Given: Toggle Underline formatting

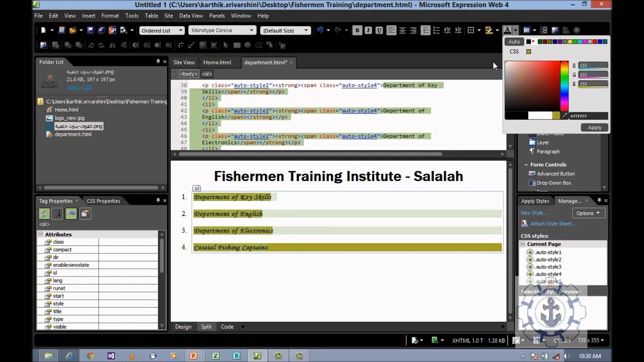Looking at the screenshot, I should point(379,30).
